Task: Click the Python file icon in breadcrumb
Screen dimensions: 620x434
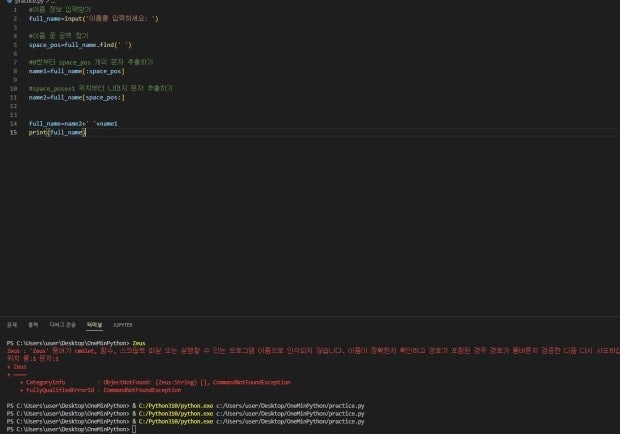Action: (x=9, y=2)
